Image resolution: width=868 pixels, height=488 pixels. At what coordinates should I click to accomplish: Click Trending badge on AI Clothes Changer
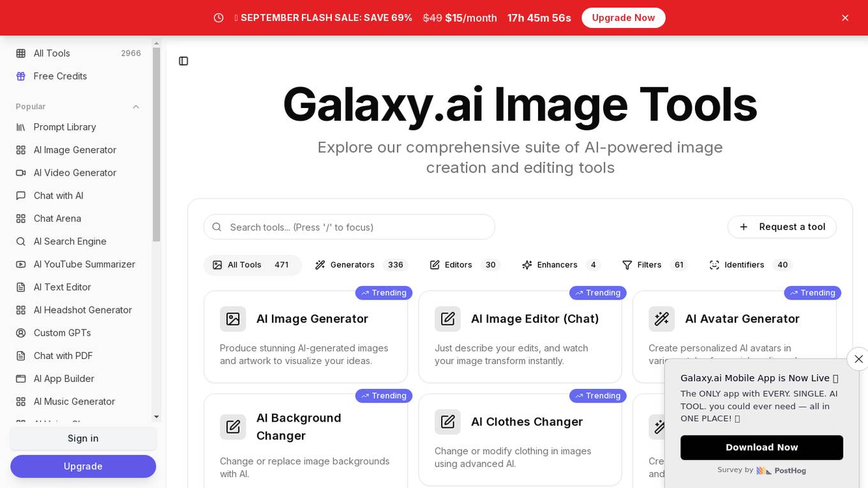coord(598,396)
